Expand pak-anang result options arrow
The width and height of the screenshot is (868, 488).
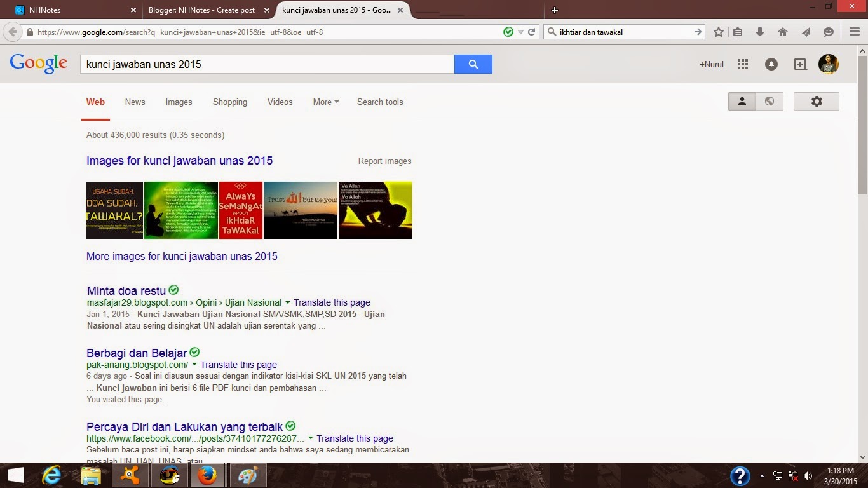tap(194, 365)
